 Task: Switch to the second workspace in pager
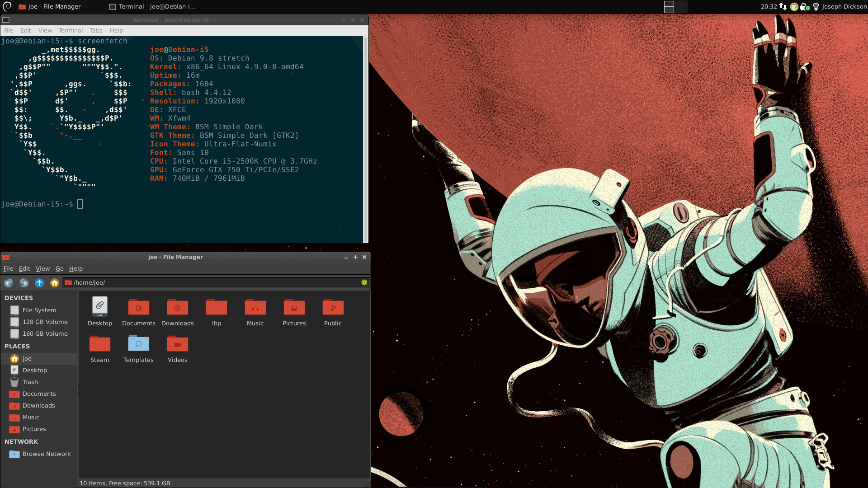click(x=682, y=7)
